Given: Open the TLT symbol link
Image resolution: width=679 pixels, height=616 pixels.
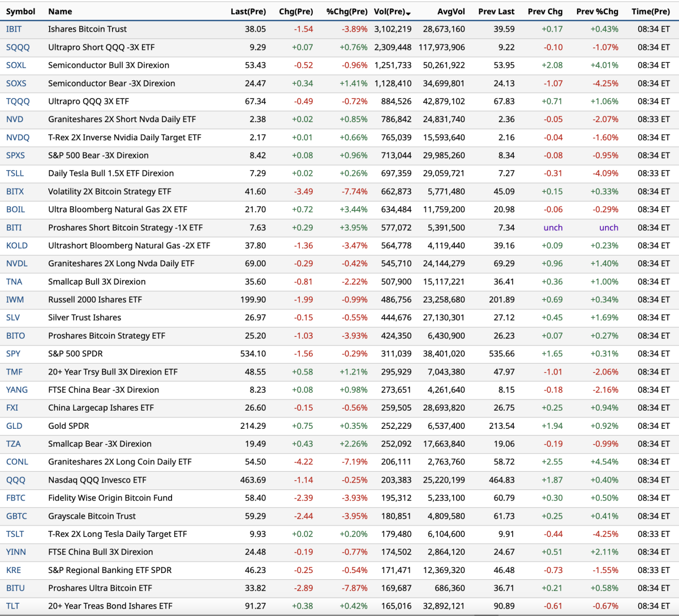Looking at the screenshot, I should click(x=12, y=606).
